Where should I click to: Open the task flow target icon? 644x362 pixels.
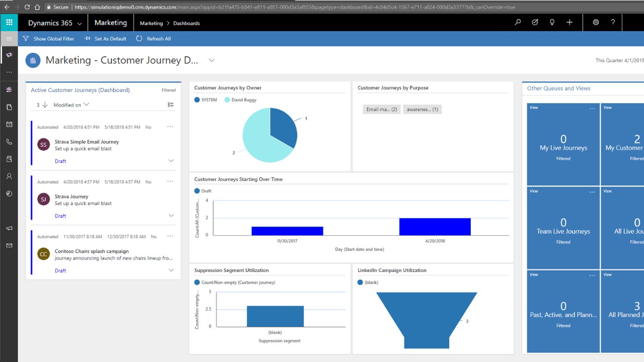pyautogui.click(x=535, y=23)
